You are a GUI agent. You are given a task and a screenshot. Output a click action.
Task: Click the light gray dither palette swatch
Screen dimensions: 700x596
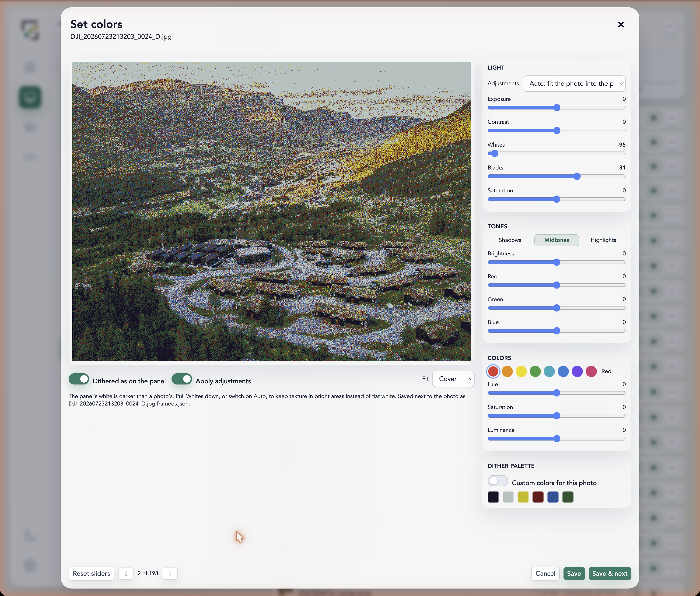508,497
